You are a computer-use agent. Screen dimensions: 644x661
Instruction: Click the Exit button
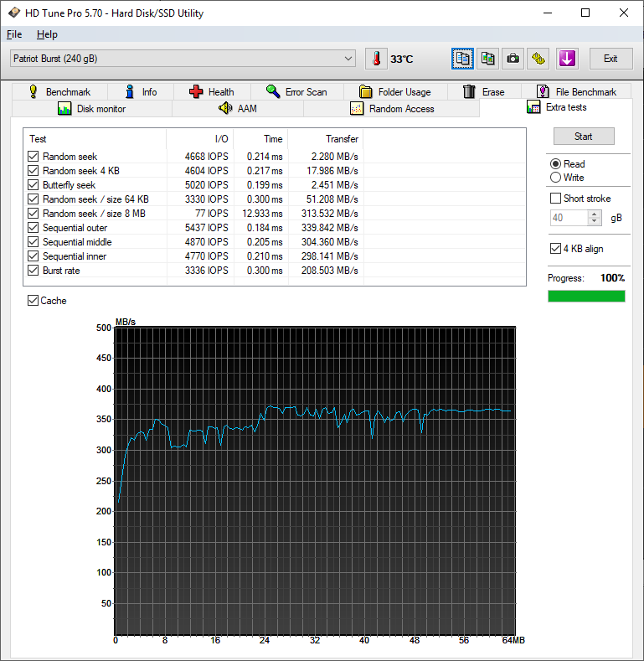611,59
